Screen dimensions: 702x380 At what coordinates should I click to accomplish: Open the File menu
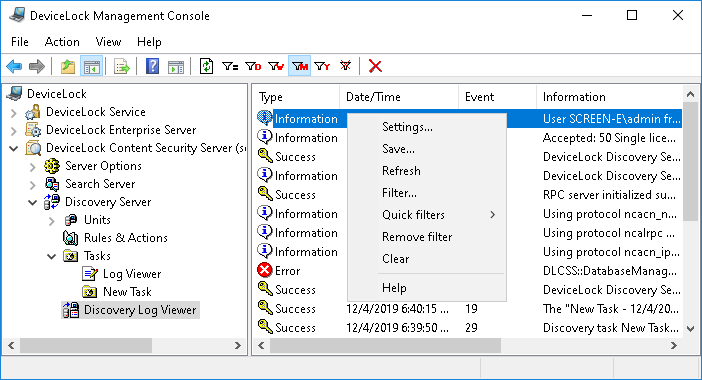(20, 42)
